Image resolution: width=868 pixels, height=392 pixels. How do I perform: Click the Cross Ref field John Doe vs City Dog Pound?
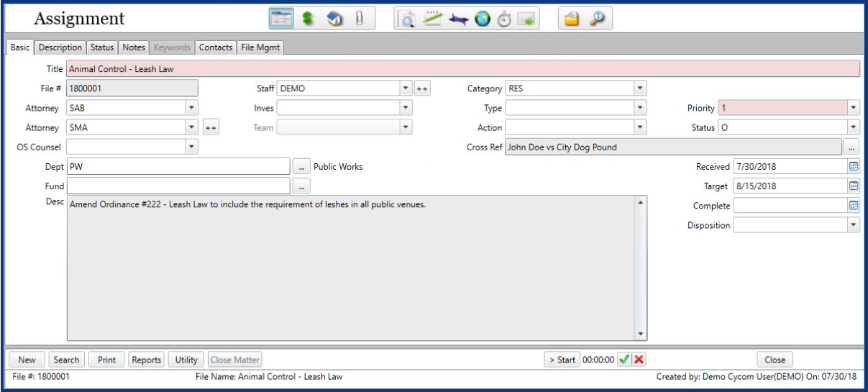point(673,147)
